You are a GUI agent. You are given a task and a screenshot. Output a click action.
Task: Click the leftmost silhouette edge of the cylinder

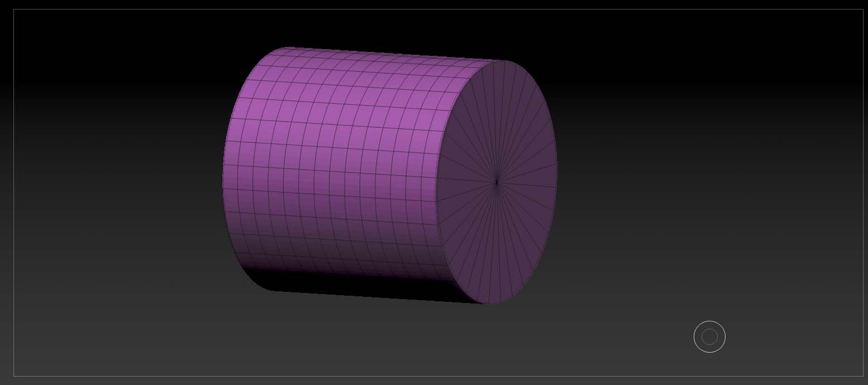click(x=223, y=179)
